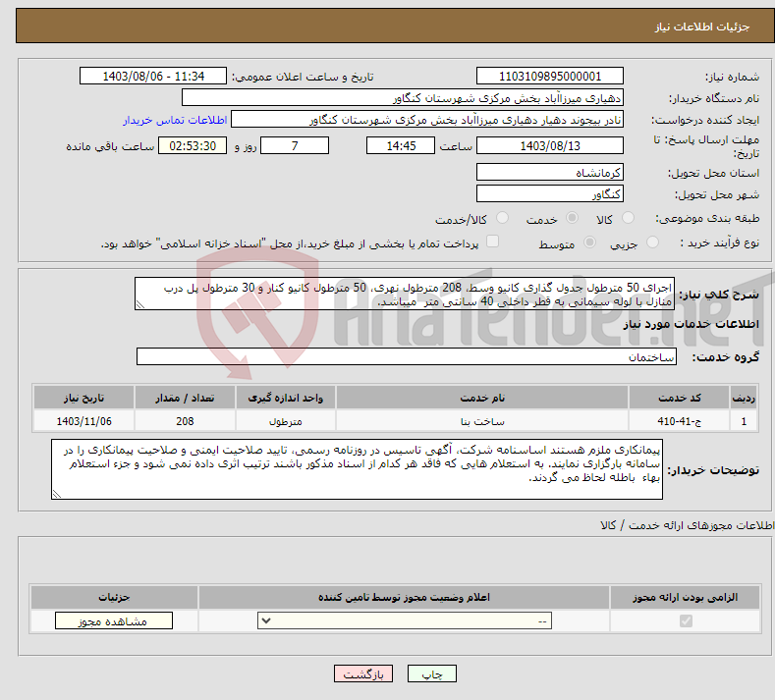Click the announcement date field 1403/08/06 - 11:34
Image resolution: width=775 pixels, height=700 pixels.
point(153,76)
